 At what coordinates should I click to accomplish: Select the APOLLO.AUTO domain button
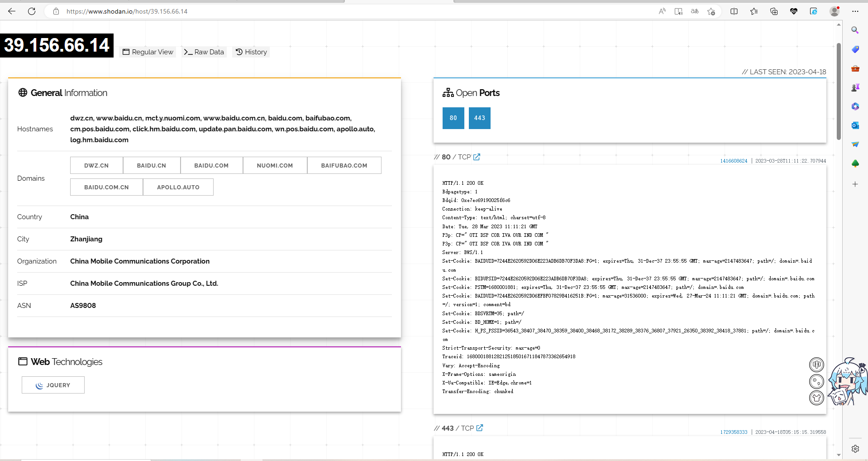(178, 187)
